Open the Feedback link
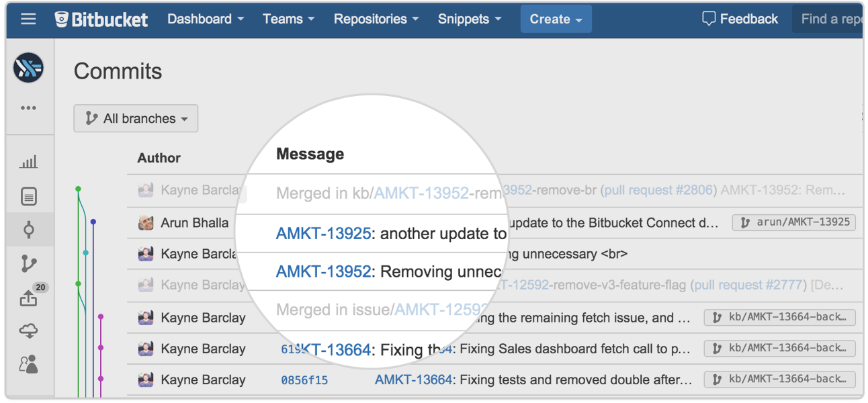 pyautogui.click(x=740, y=19)
